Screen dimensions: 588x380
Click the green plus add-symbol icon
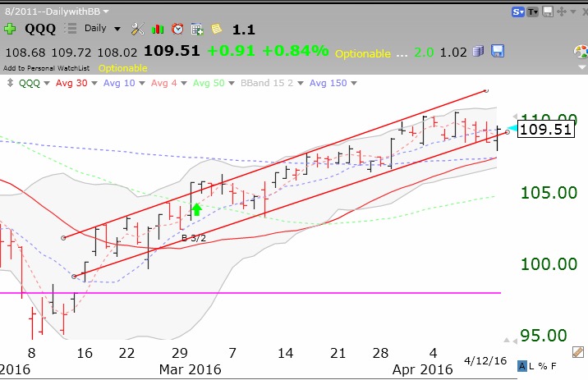coord(10,29)
